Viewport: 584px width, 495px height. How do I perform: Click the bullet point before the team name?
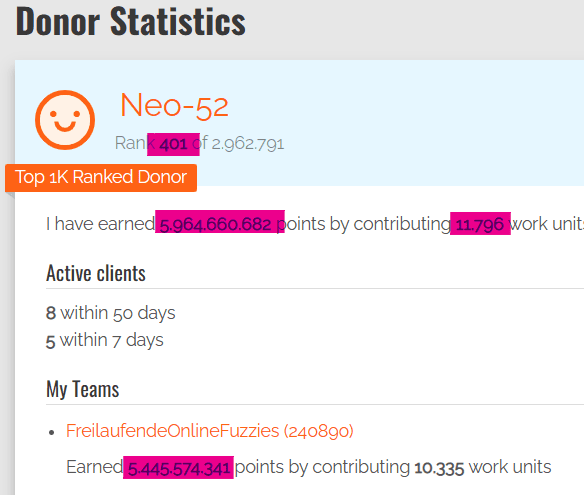pos(51,432)
